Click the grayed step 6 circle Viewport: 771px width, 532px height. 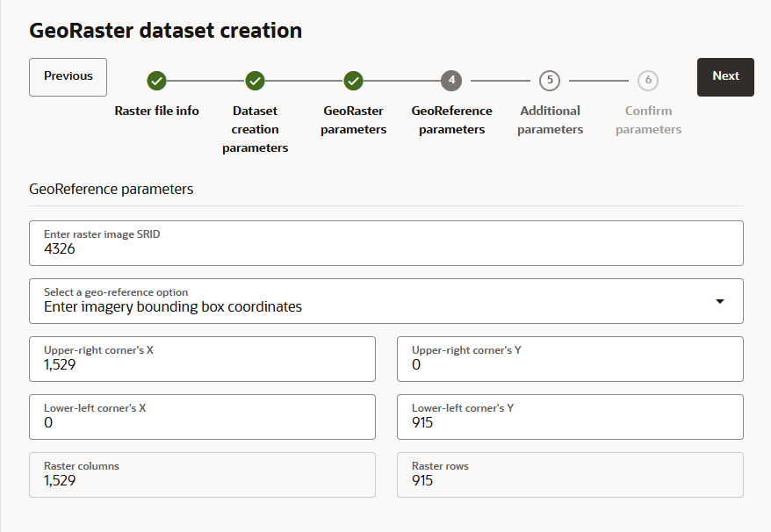pyautogui.click(x=647, y=80)
